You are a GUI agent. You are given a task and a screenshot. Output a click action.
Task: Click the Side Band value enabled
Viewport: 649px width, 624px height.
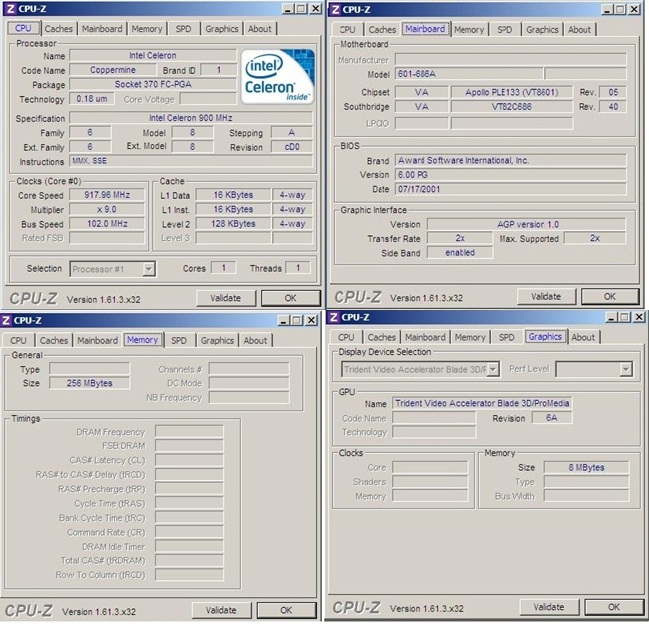pyautogui.click(x=460, y=252)
